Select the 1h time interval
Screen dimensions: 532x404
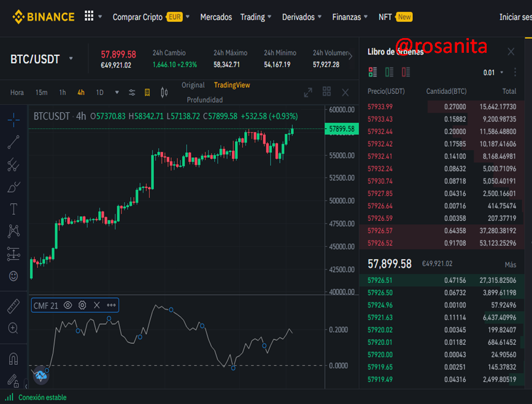(63, 92)
